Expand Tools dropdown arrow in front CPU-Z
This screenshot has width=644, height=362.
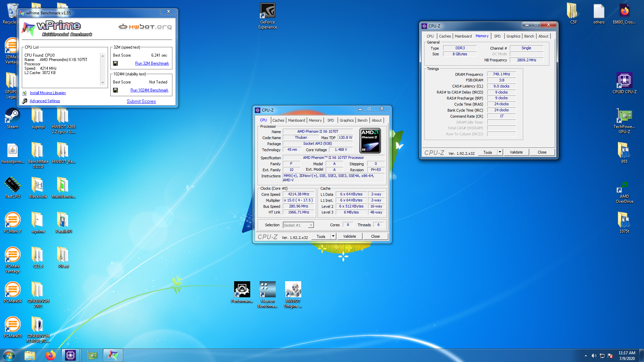click(333, 236)
